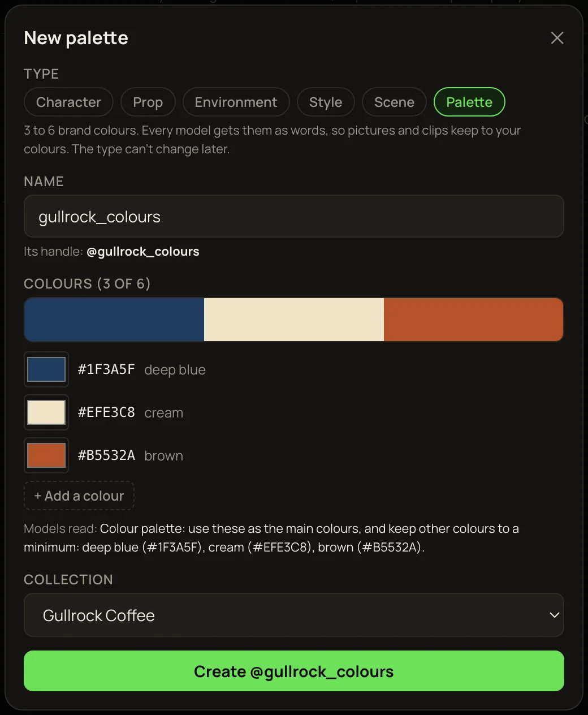
Task: Edit the deep blue colour label
Action: coord(175,370)
